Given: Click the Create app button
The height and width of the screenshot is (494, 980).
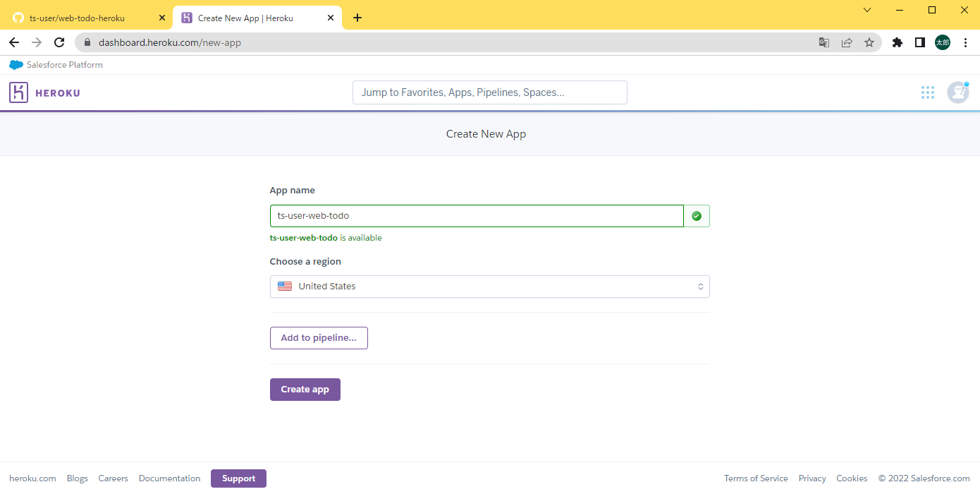Looking at the screenshot, I should pyautogui.click(x=305, y=390).
